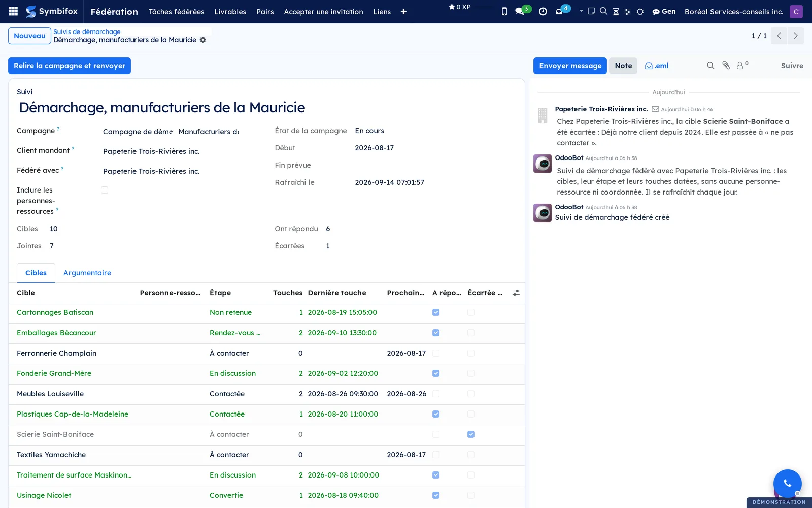Image resolution: width=812 pixels, height=508 pixels.
Task: Click the top bar magnifier search icon
Action: point(603,11)
